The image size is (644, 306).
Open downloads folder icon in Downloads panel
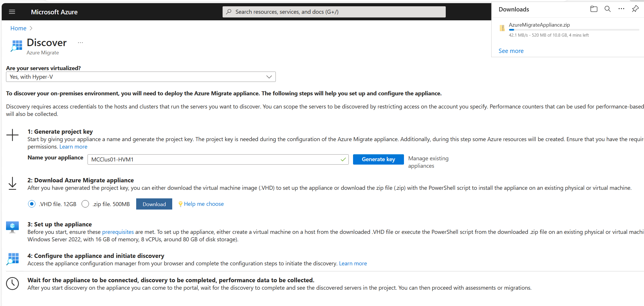coord(594,9)
